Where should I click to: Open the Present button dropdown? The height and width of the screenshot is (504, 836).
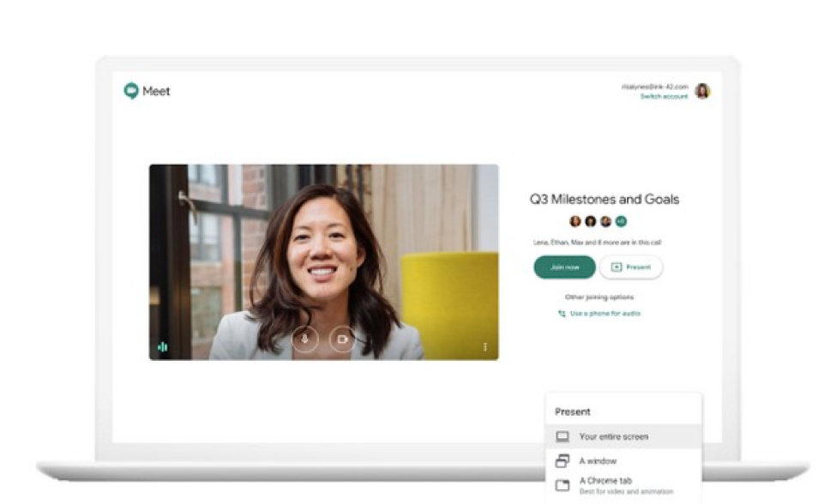[x=631, y=267]
